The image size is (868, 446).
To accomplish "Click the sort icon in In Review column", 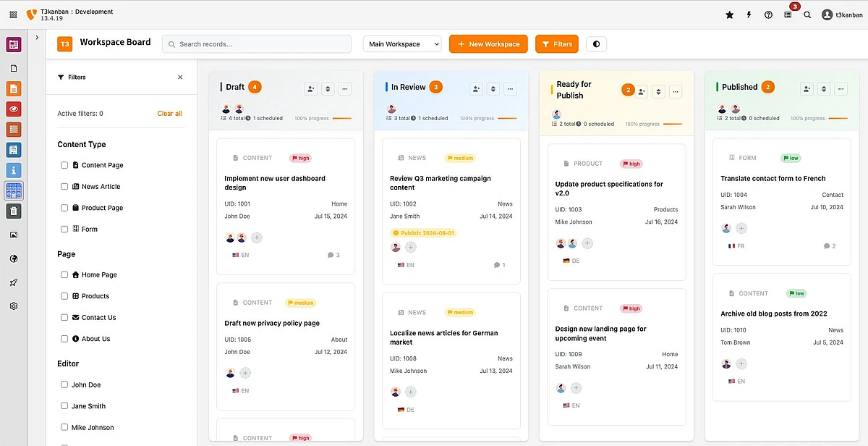I will point(493,89).
